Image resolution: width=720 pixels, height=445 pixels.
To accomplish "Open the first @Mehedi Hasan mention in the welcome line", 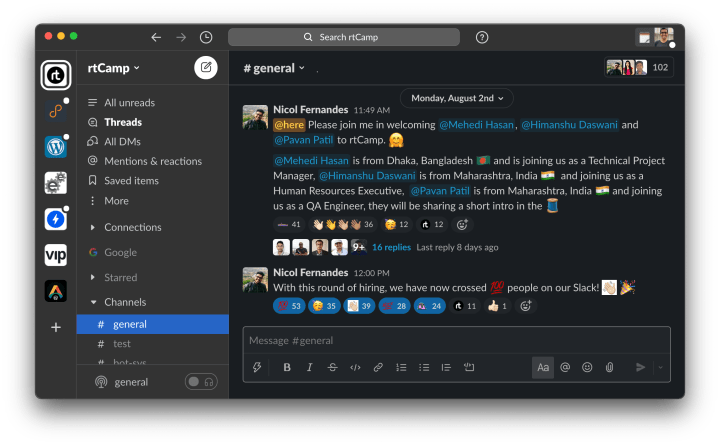I will coord(477,125).
